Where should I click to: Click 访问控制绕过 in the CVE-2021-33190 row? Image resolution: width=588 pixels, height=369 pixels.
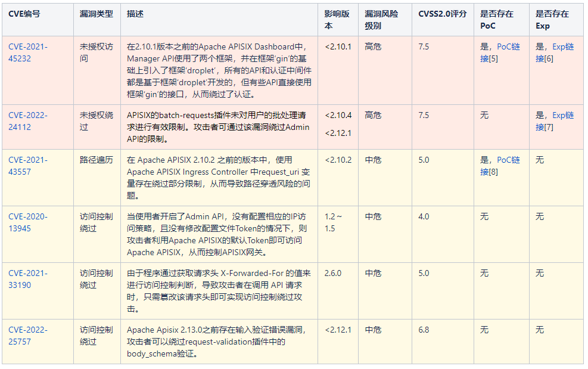(x=97, y=280)
